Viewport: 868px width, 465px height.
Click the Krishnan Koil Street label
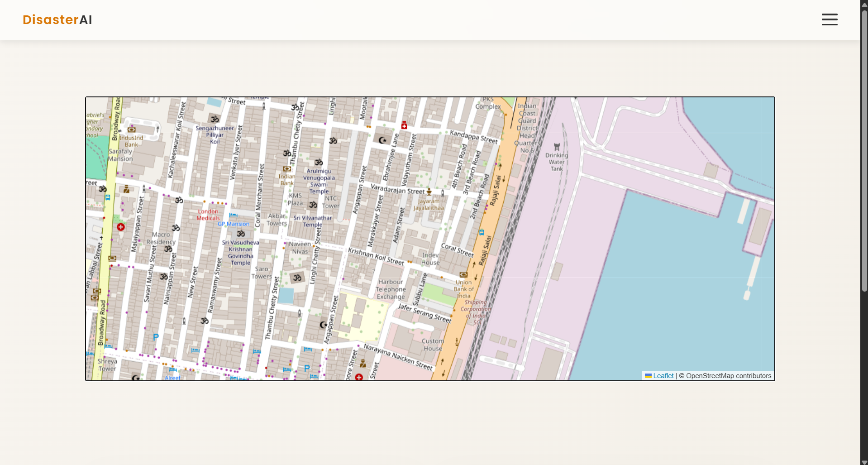coord(376,256)
